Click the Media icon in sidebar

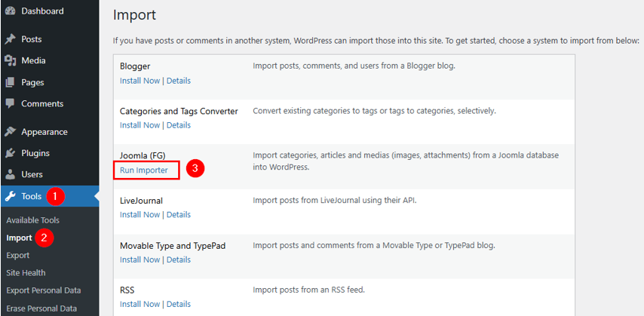point(11,60)
